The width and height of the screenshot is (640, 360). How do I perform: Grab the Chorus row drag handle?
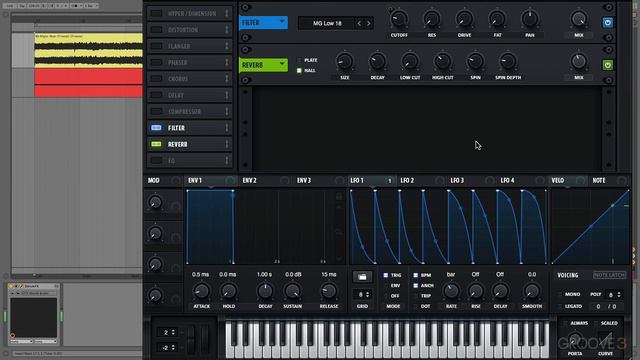coord(227,79)
